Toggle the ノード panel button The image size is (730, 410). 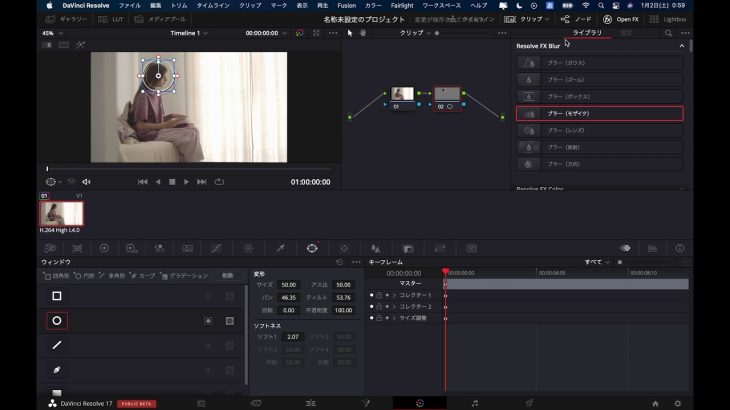(x=576, y=19)
